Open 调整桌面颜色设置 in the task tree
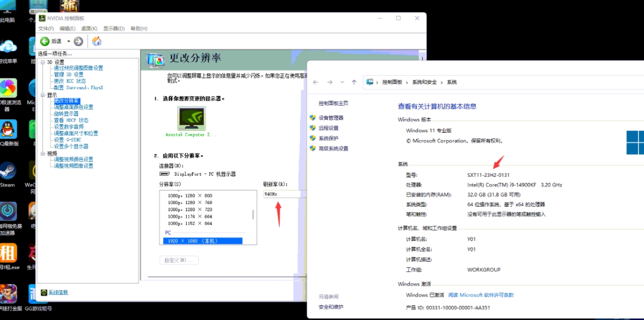This screenshot has height=320, width=644. point(73,107)
